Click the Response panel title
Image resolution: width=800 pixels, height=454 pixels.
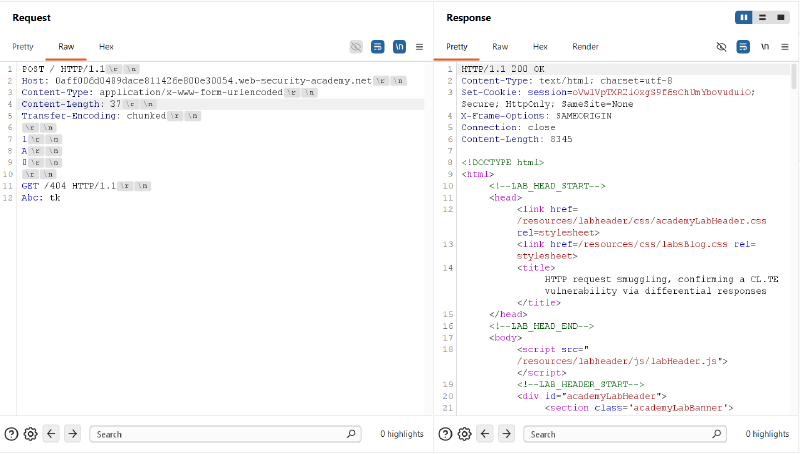point(468,18)
